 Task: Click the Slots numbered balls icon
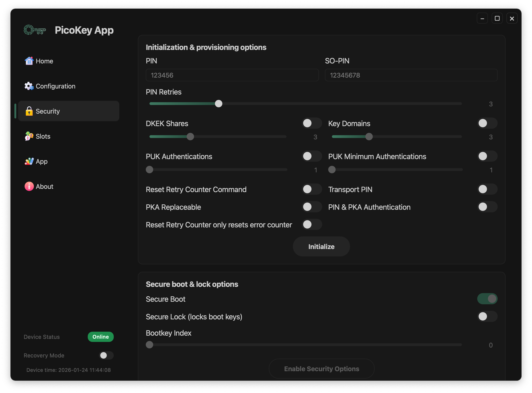tap(29, 136)
